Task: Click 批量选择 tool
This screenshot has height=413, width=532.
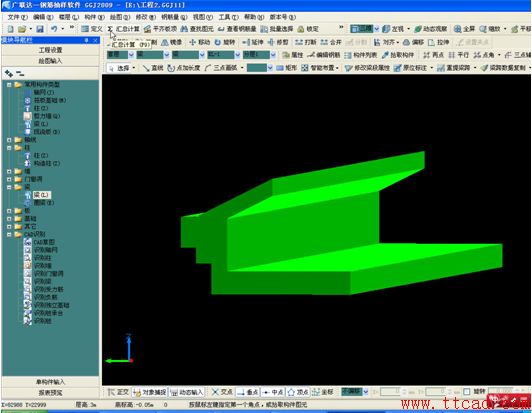Action: click(277, 29)
